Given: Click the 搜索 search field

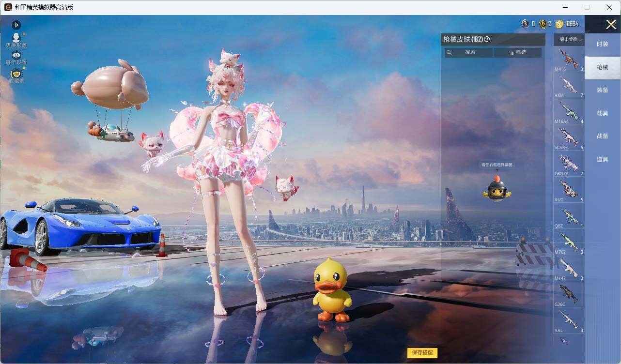Looking at the screenshot, I should pos(468,52).
